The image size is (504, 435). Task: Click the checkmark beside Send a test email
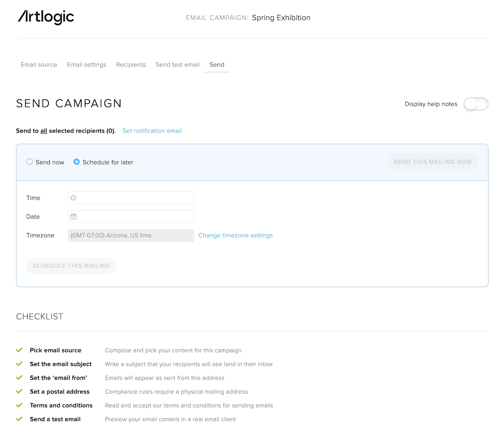click(x=19, y=419)
